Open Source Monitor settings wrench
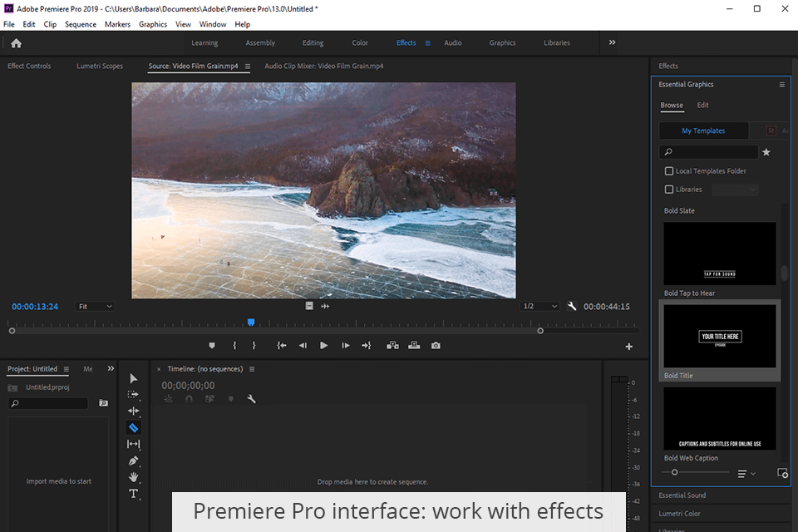 pyautogui.click(x=572, y=307)
